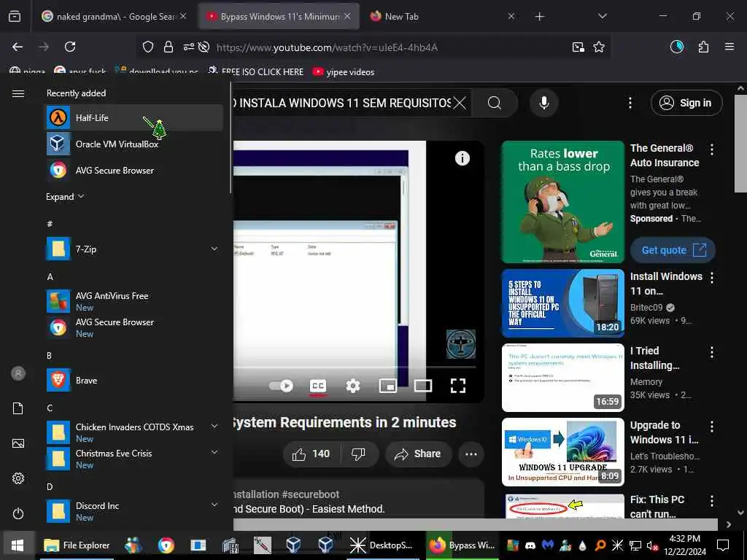
Task: Open the user account icon in Start
Action: (x=18, y=373)
